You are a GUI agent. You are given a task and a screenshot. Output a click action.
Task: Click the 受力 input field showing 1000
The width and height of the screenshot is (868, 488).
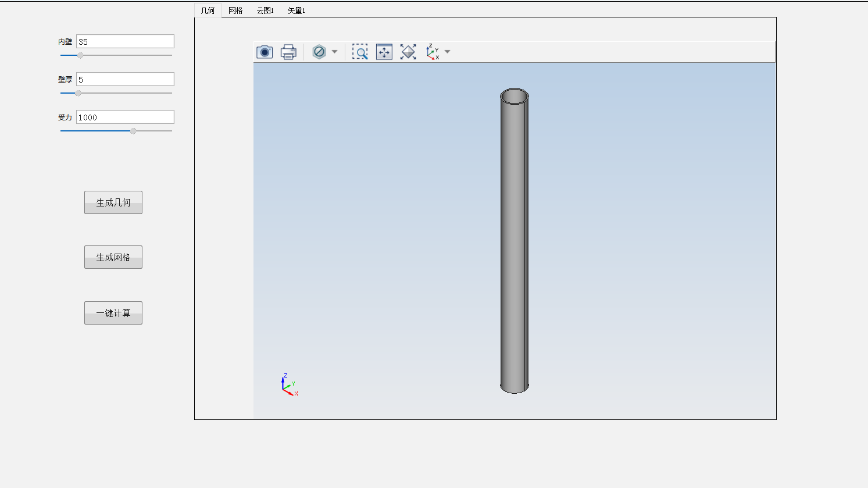(125, 117)
